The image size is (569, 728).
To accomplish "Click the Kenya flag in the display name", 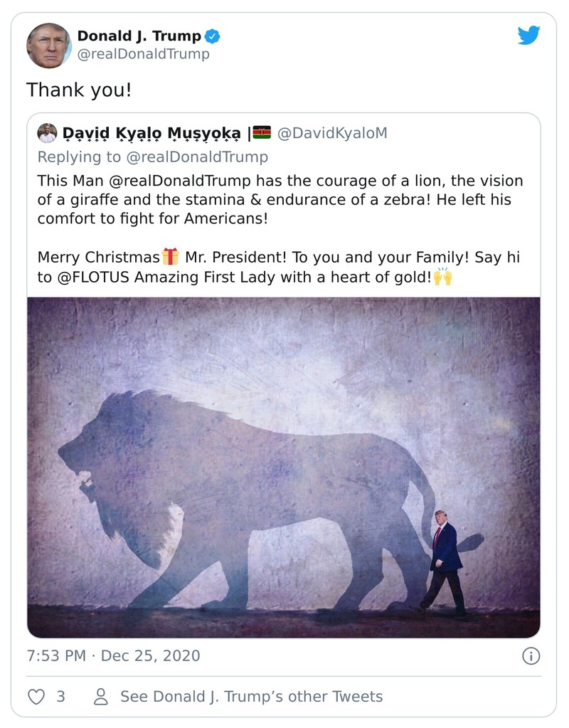I will coord(262,132).
